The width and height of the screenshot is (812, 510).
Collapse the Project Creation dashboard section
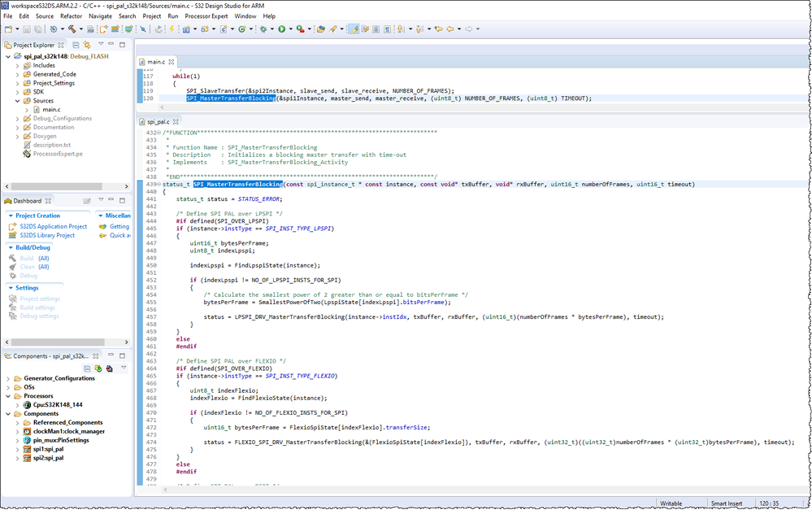[x=11, y=216]
